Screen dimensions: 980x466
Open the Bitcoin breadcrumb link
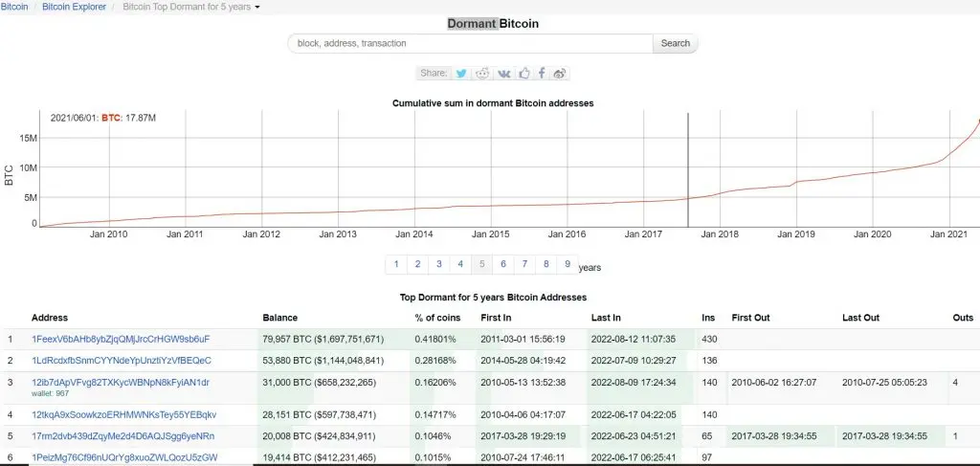(14, 7)
